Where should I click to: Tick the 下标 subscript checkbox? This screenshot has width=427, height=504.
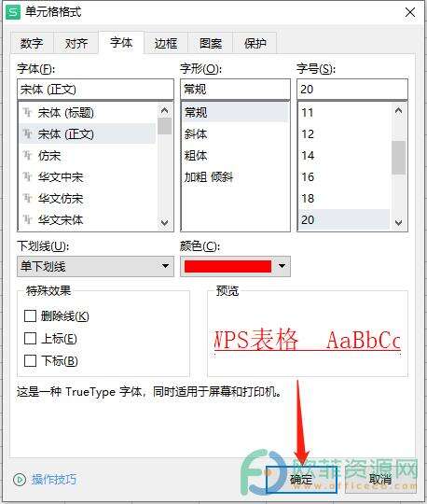tap(30, 360)
